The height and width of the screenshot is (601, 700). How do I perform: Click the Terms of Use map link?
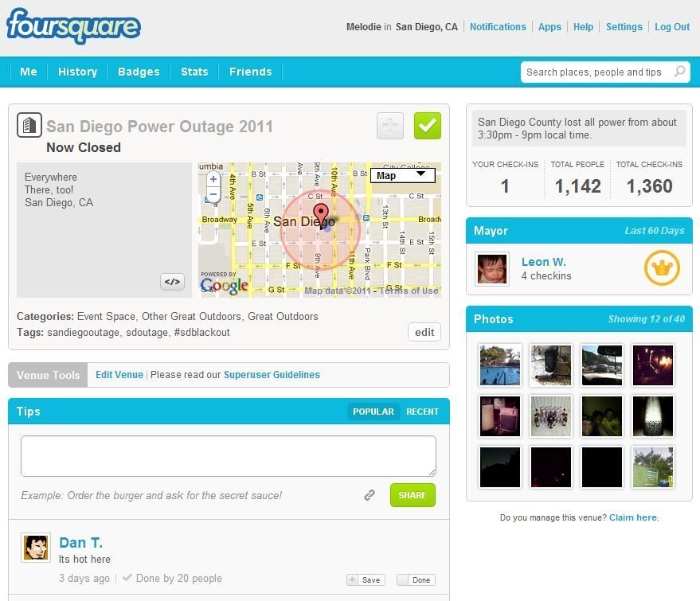coord(409,291)
